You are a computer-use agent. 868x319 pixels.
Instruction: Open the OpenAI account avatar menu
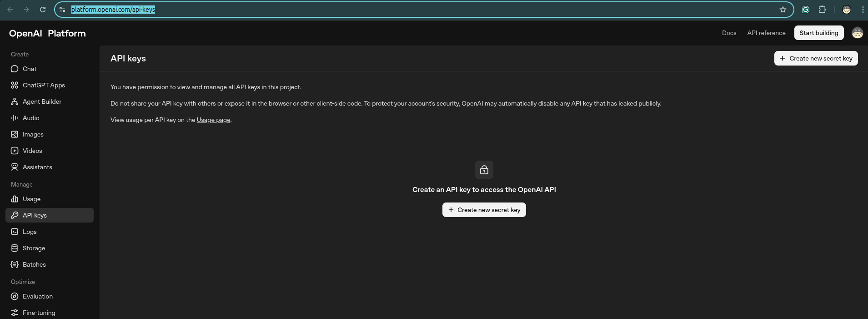pyautogui.click(x=857, y=33)
